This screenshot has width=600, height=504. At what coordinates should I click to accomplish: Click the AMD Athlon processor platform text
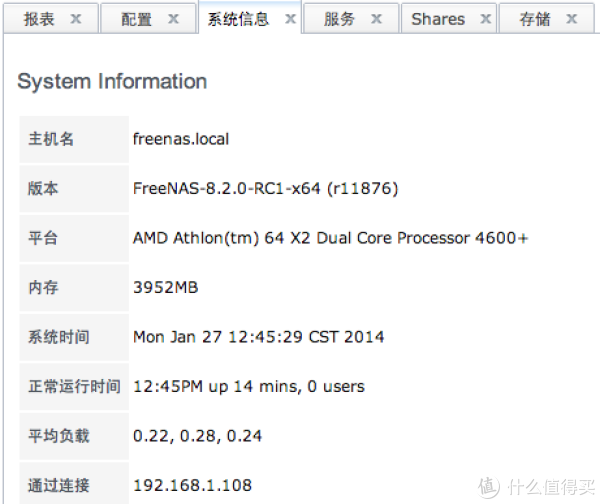point(330,238)
